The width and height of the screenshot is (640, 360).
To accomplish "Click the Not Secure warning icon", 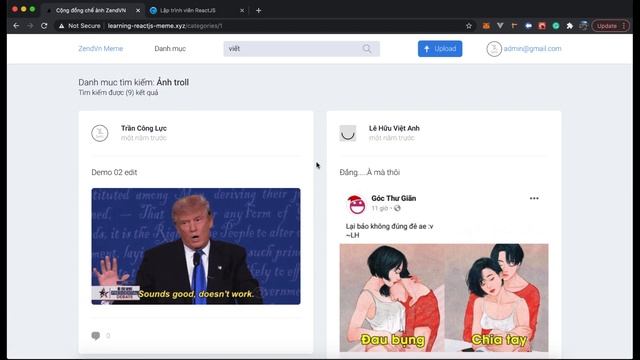I will (61, 26).
